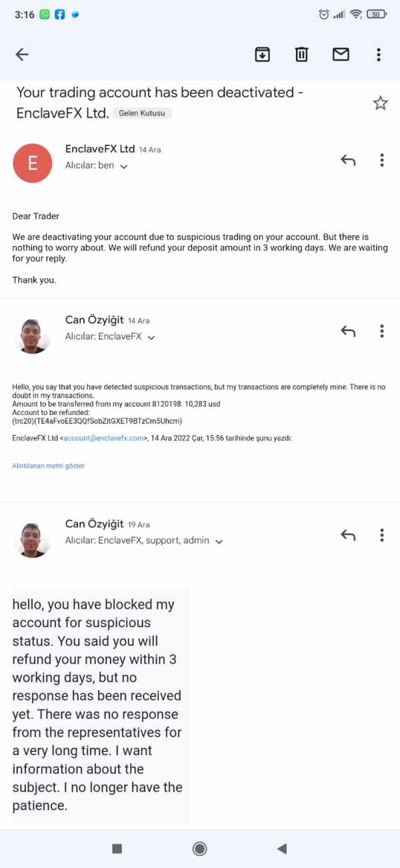Expand recipients EnclaveFX, support, admin
This screenshot has width=400, height=868.
218,541
